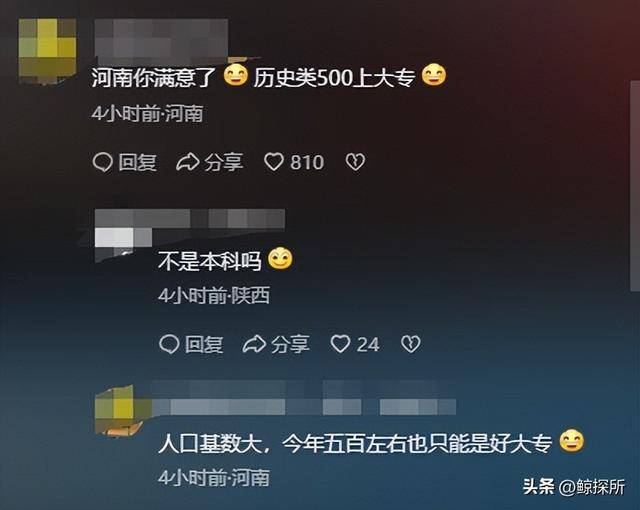Click the comment text 人口基数大
This screenshot has height=510, width=640.
209,443
